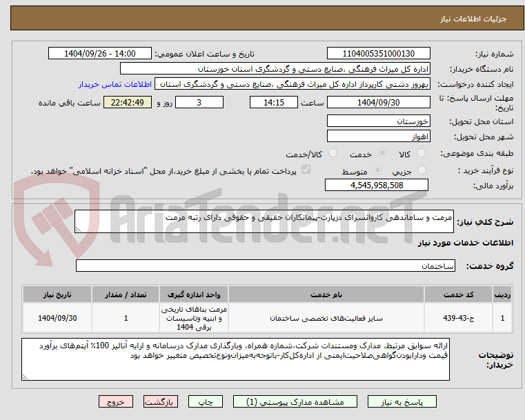Click the اطلاعات خدمات مورد نیاز heading
This screenshot has width=525, height=420.
tap(466, 243)
